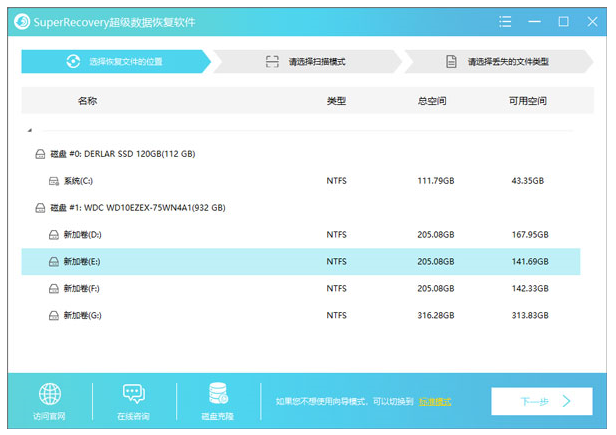Click the 磁盘克隆 label
616x435 pixels.
217,417
